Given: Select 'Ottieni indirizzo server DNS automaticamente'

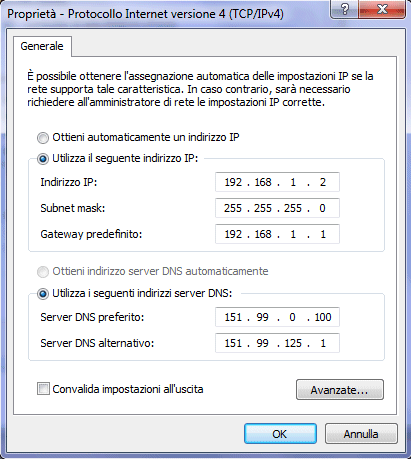Looking at the screenshot, I should tap(43, 272).
